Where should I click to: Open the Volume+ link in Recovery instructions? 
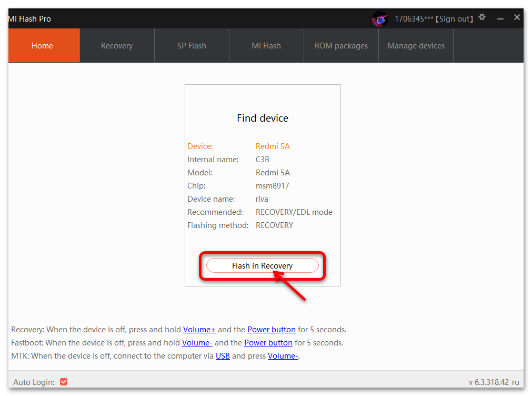pos(199,330)
